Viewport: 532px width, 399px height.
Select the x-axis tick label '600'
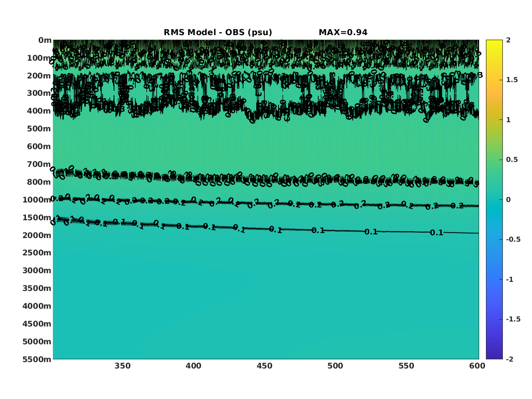pyautogui.click(x=477, y=366)
